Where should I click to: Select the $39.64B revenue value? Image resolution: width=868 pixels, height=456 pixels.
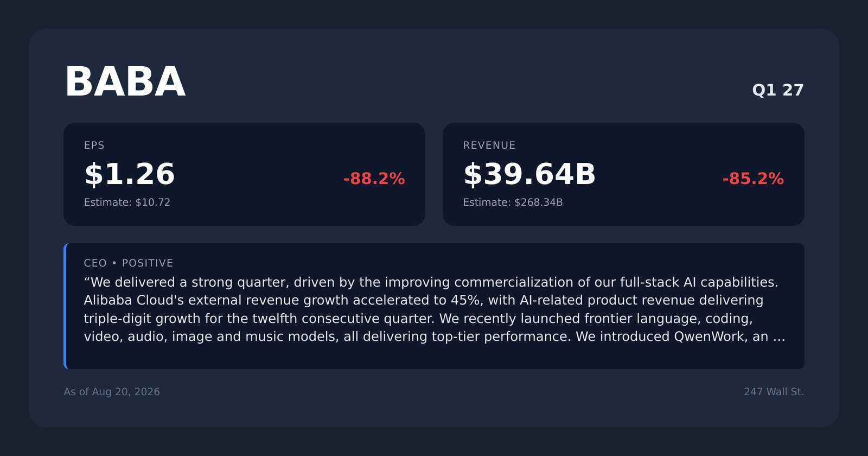[529, 174]
